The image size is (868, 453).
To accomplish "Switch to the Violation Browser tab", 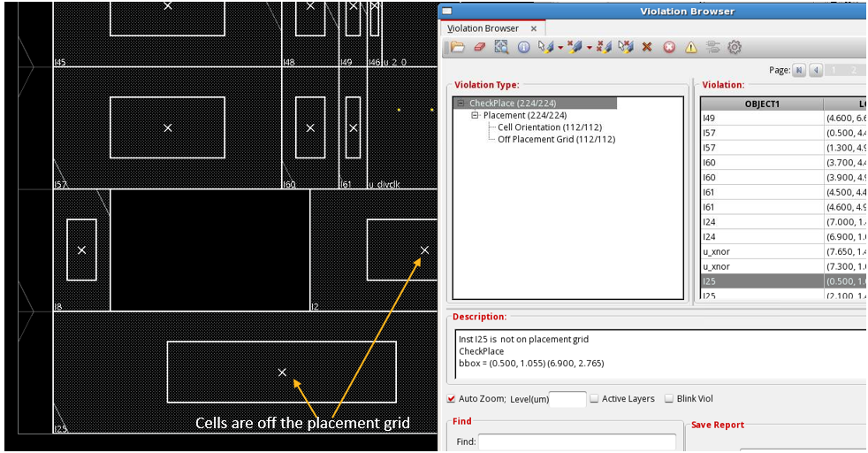I will [483, 28].
